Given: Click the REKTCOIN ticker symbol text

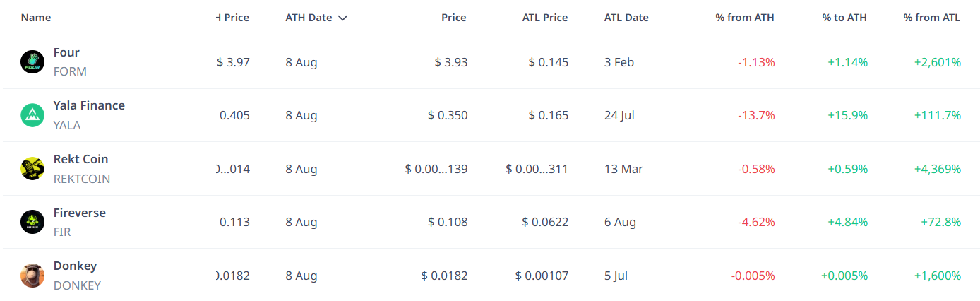Looking at the screenshot, I should 82,179.
